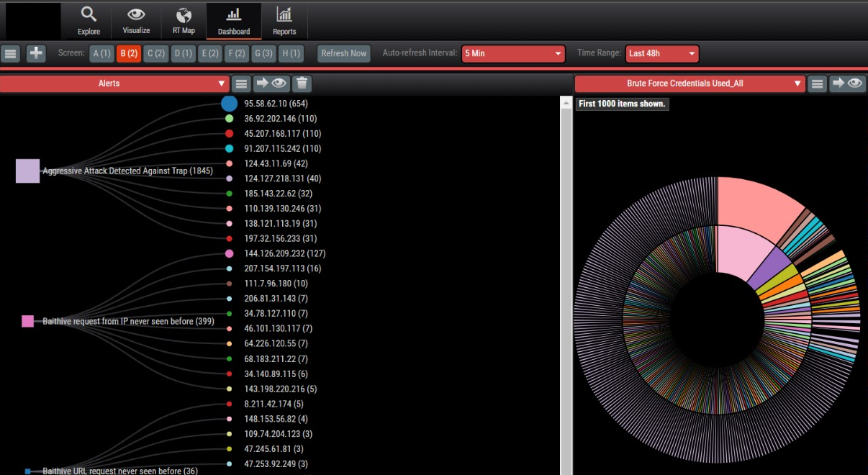Switch to screen H (1)

(x=291, y=53)
